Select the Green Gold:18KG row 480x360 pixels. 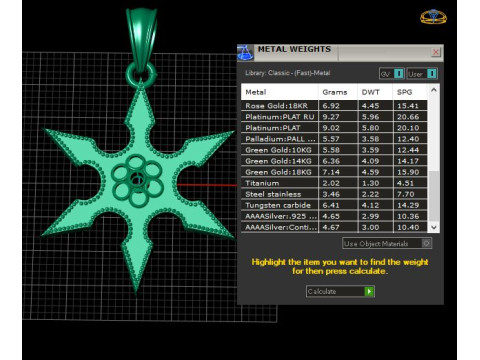334,172
